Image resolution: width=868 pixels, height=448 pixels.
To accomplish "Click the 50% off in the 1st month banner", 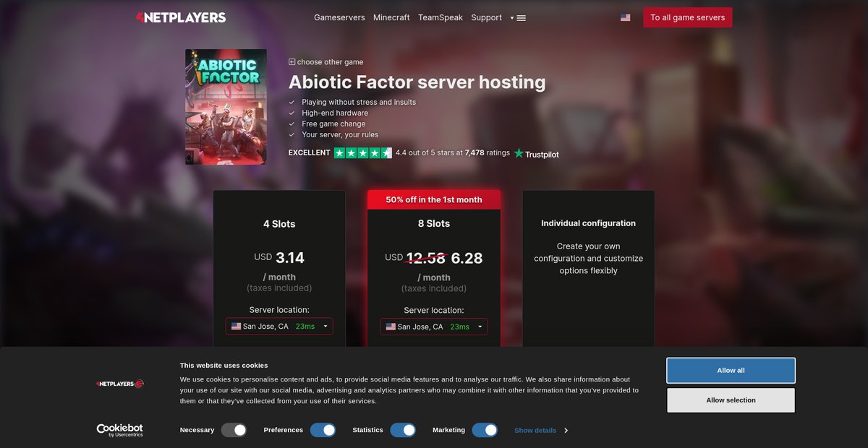I will [434, 199].
